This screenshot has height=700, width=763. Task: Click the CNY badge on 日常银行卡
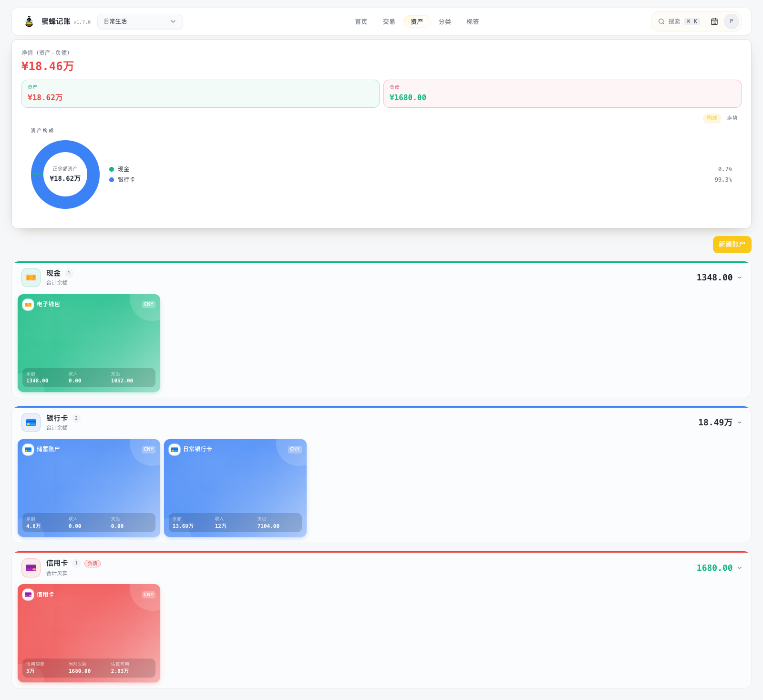pos(295,449)
